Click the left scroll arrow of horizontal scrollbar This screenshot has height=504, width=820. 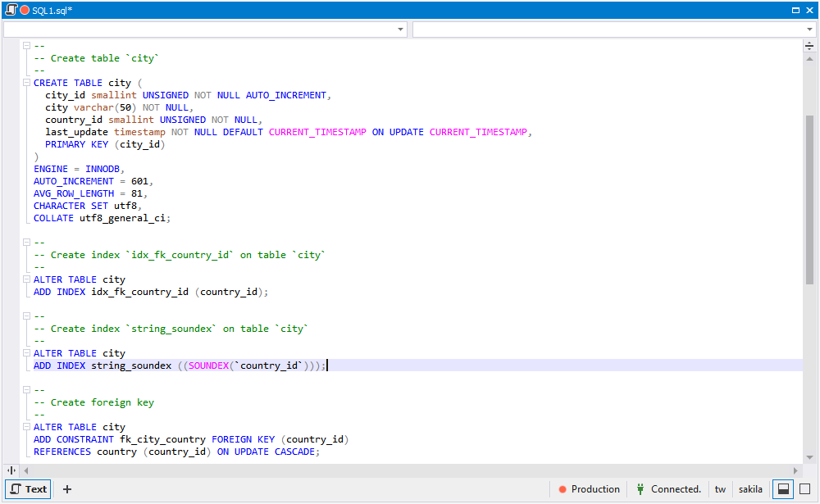point(25,470)
